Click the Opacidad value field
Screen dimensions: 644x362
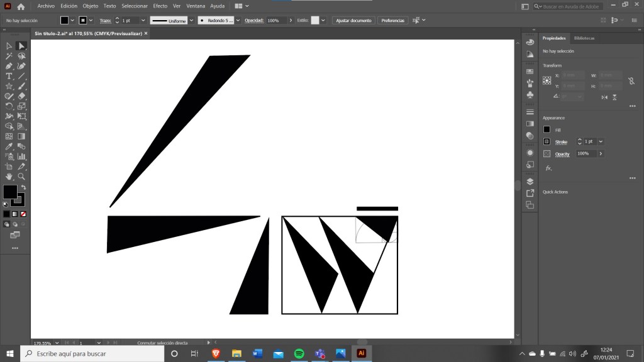coord(275,20)
